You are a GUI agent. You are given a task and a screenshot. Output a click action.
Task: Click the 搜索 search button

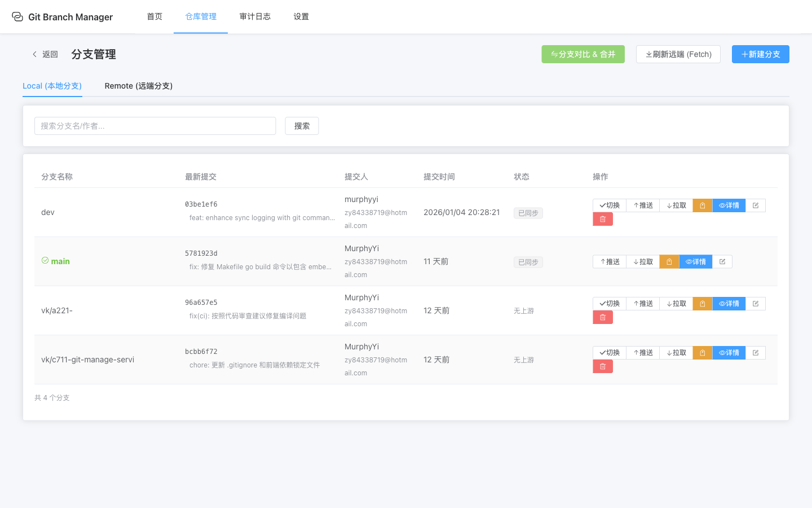coord(302,125)
